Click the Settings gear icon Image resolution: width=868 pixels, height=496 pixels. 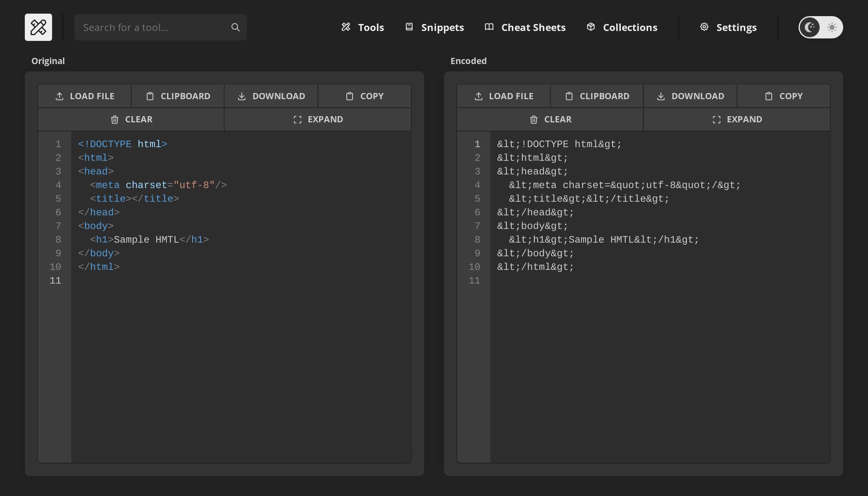click(704, 26)
